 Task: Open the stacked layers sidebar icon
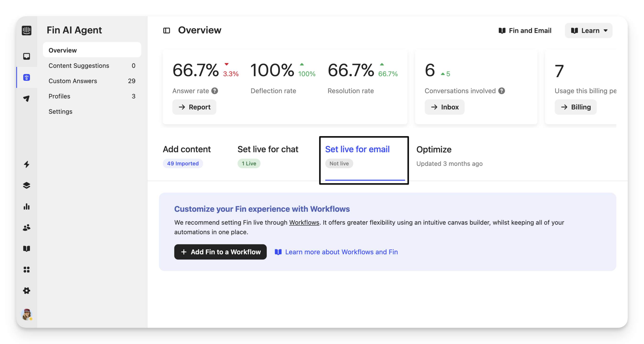coord(27,185)
